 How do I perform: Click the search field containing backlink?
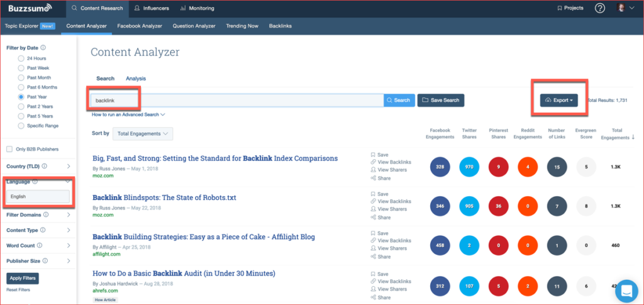pos(236,100)
